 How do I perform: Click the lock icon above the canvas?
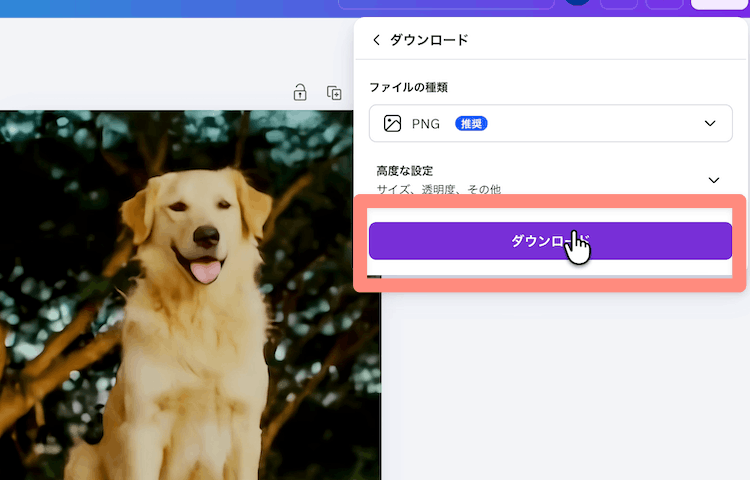[300, 92]
